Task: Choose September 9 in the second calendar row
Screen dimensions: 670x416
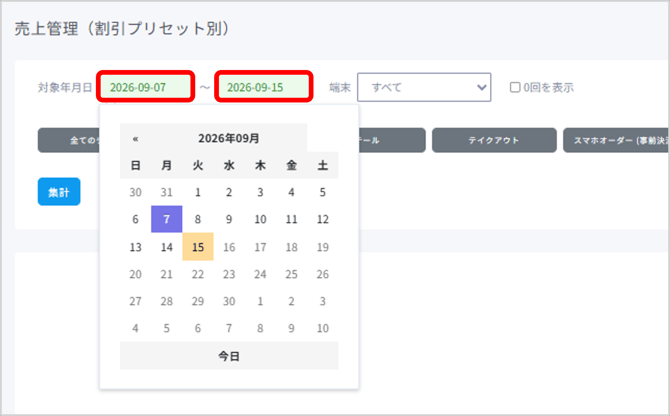Action: [229, 219]
